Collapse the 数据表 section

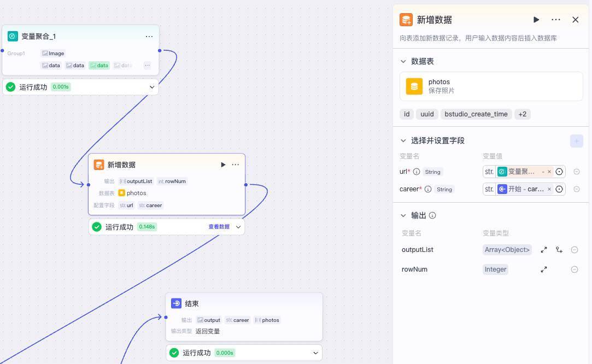(x=403, y=61)
